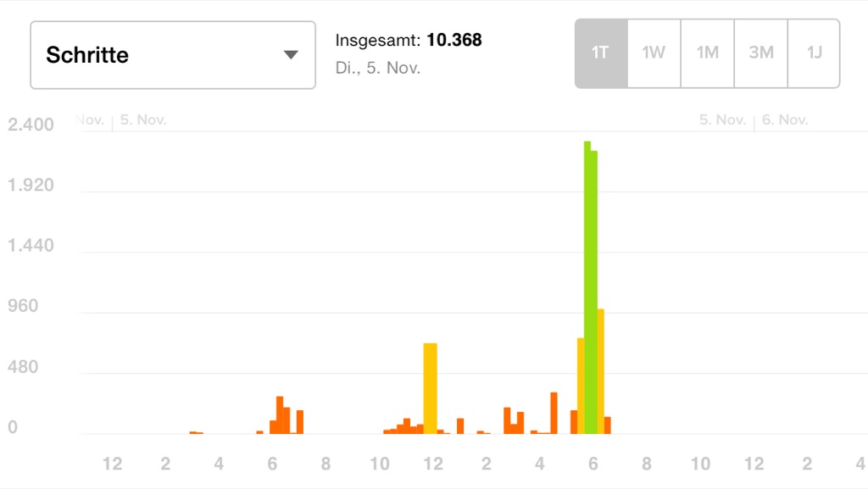Click the yellow bar at 12 noon
Image resolution: width=868 pixels, height=489 pixels.
(430, 388)
